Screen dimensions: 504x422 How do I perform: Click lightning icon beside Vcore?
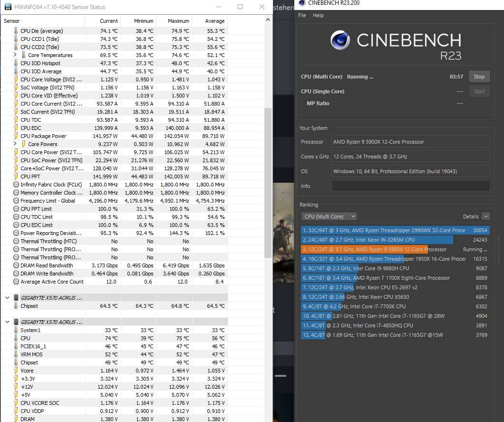click(x=16, y=370)
